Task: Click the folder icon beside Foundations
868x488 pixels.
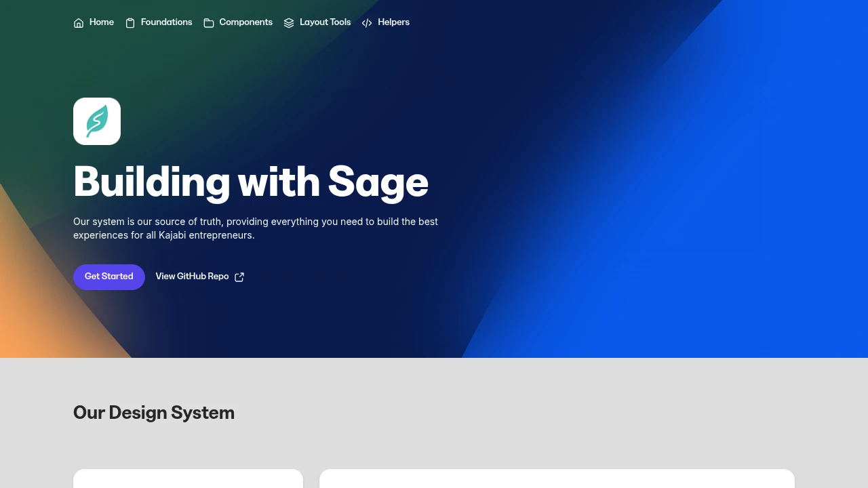Action: pyautogui.click(x=130, y=22)
